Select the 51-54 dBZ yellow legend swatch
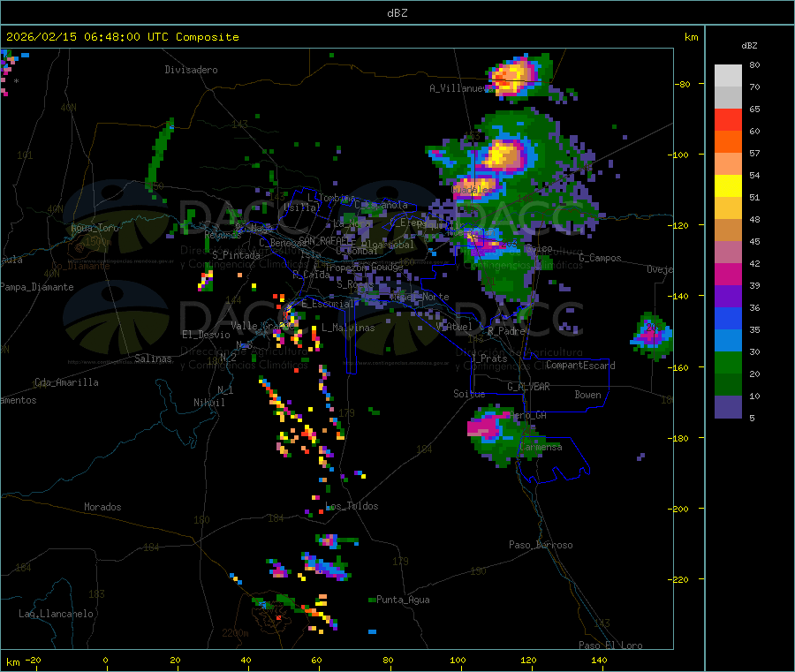Image resolution: width=795 pixels, height=672 pixels. 728,186
